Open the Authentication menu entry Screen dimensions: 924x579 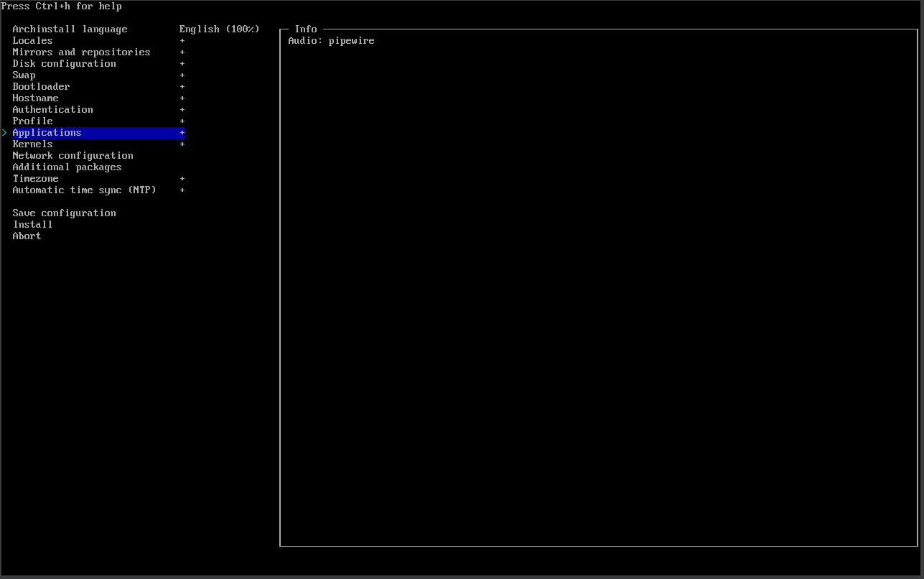[x=52, y=110]
